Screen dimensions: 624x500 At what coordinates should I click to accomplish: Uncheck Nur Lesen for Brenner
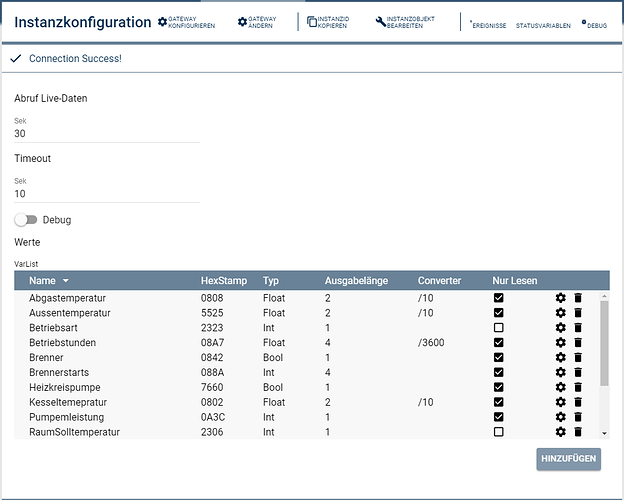point(498,357)
